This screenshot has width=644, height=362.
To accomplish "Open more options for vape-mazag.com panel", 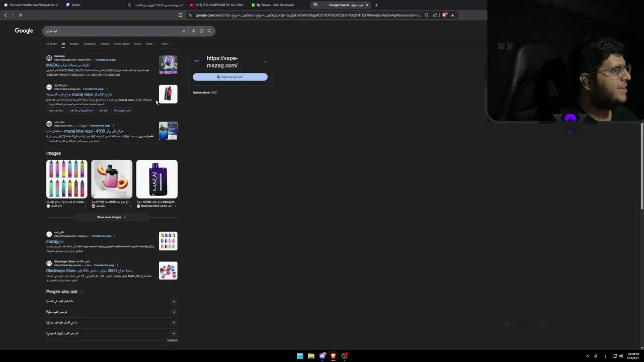I will tap(265, 62).
